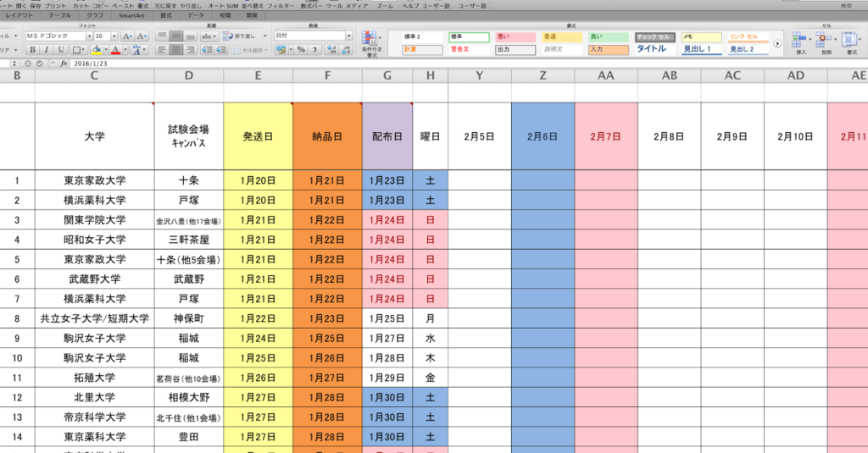The width and height of the screenshot is (868, 453).
Task: Apply yellow fill color bucket
Action: coord(97,50)
